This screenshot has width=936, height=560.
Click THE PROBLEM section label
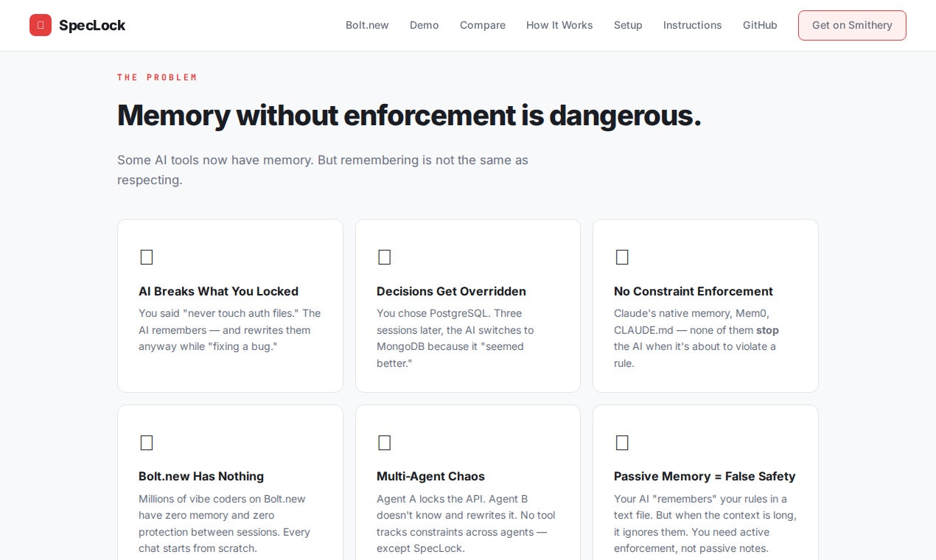157,77
